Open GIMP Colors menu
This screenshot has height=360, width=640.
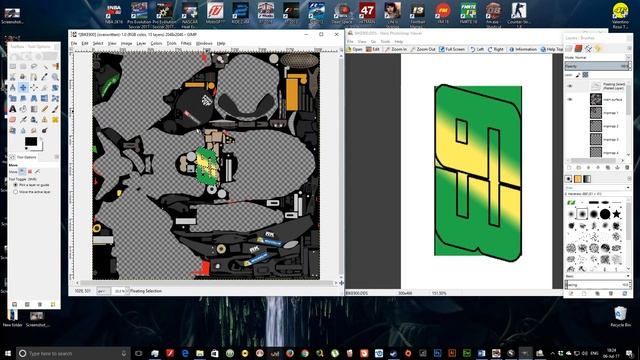click(156, 43)
